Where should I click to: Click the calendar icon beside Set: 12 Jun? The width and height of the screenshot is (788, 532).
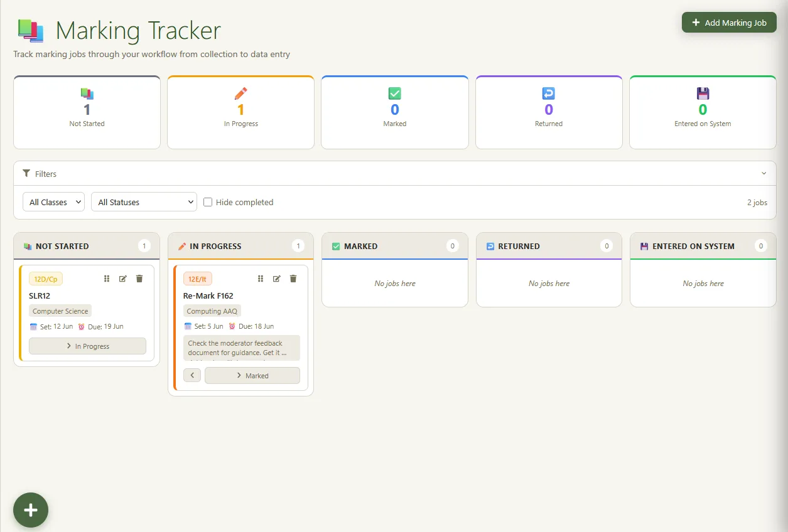[x=34, y=326]
